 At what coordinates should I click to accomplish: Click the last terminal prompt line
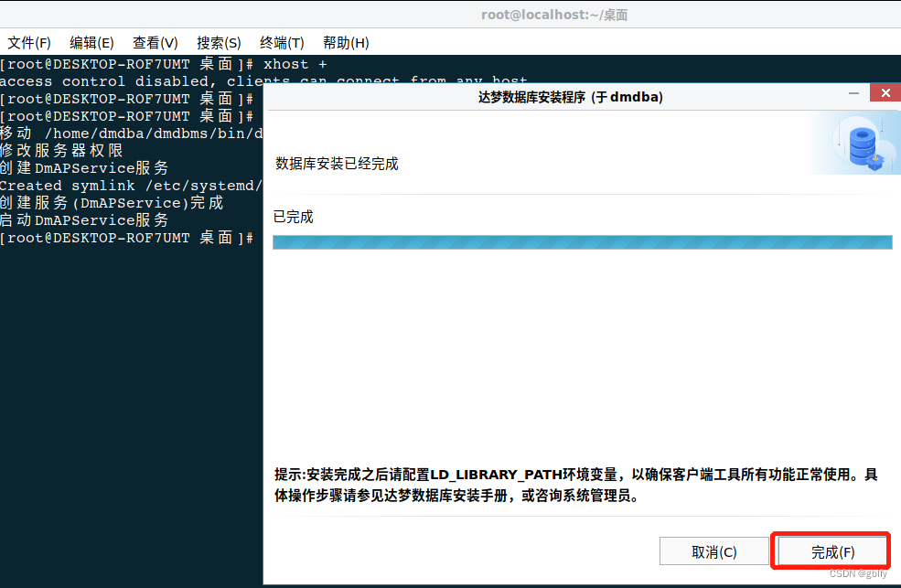coord(127,238)
